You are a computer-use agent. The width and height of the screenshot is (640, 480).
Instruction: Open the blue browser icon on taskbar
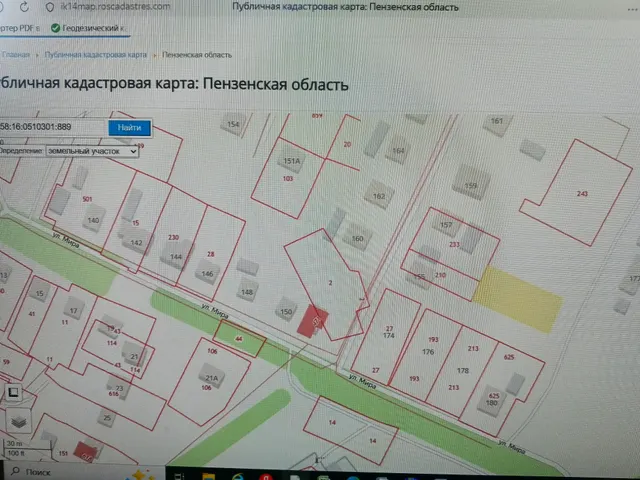[x=238, y=477]
